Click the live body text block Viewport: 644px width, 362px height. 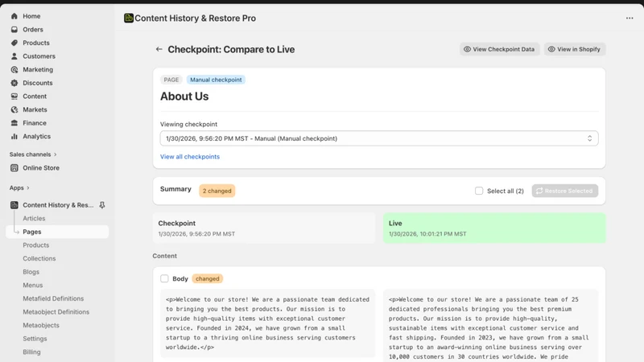pyautogui.click(x=491, y=326)
